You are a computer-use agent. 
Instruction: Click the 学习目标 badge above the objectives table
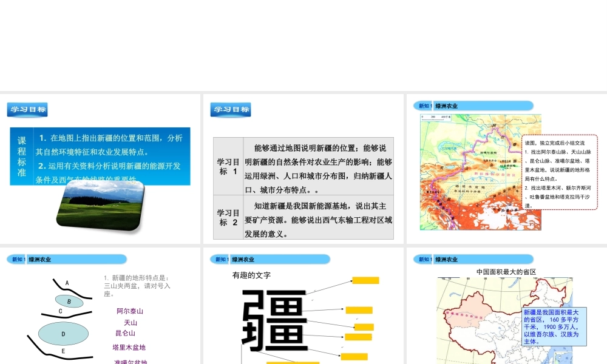pos(231,109)
